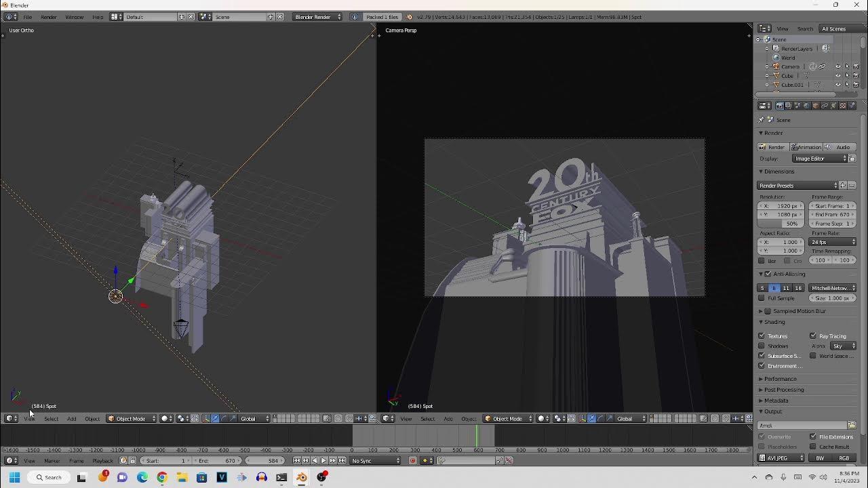Open the Render menu in top bar
868x488 pixels.
(49, 17)
